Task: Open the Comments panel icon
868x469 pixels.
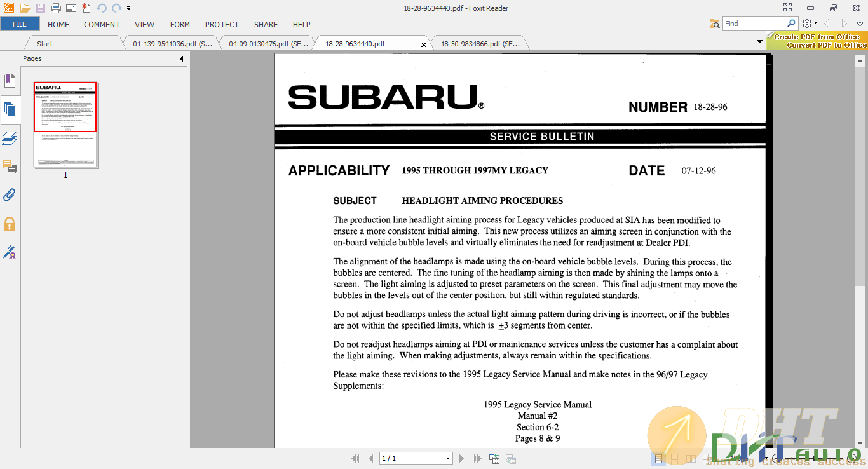Action: pyautogui.click(x=9, y=167)
